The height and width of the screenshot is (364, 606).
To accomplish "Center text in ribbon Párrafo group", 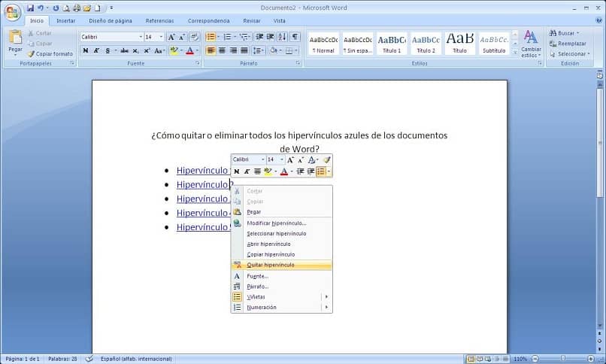I will pos(222,50).
